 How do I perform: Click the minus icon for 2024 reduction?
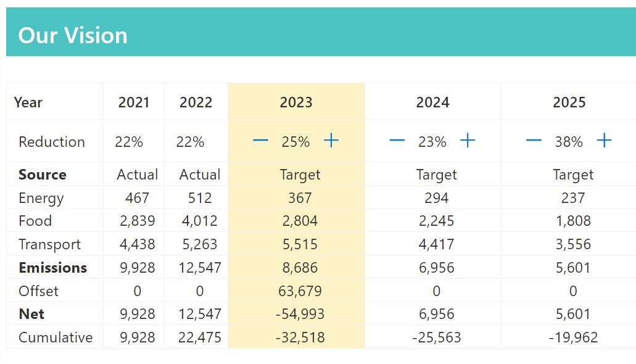coord(397,141)
